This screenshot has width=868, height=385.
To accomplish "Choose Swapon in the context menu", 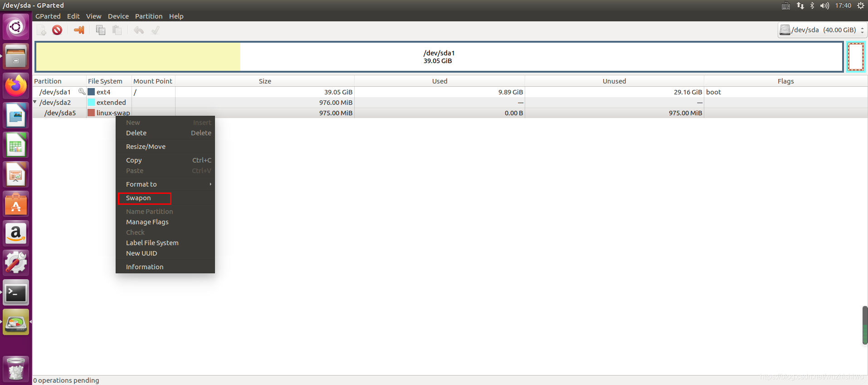I will tap(165, 198).
